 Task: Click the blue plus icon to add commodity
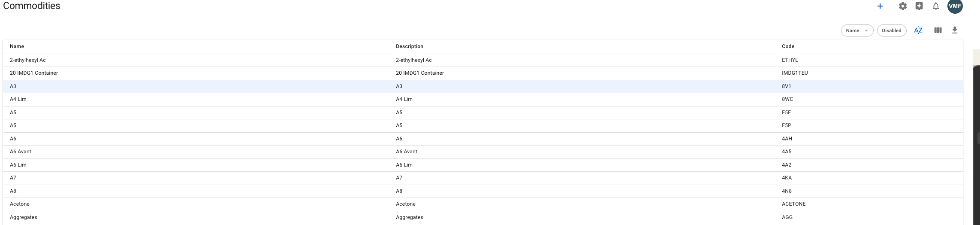[x=880, y=6]
